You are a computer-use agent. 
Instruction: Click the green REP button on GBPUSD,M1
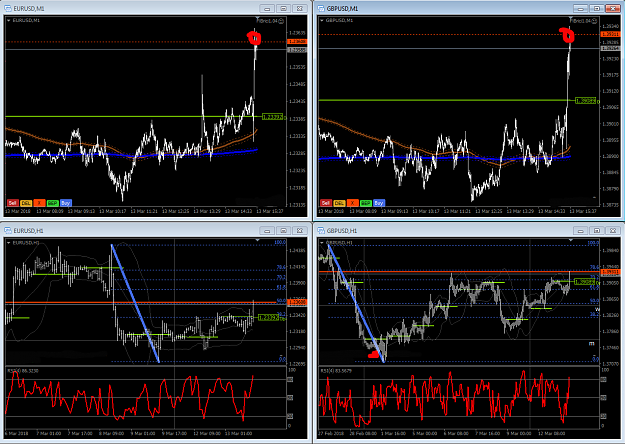point(366,203)
